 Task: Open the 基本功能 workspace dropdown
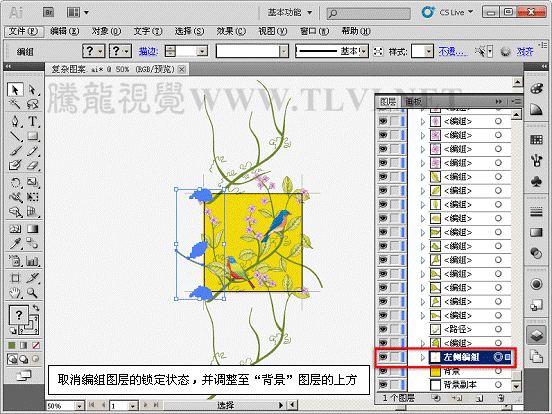point(290,13)
